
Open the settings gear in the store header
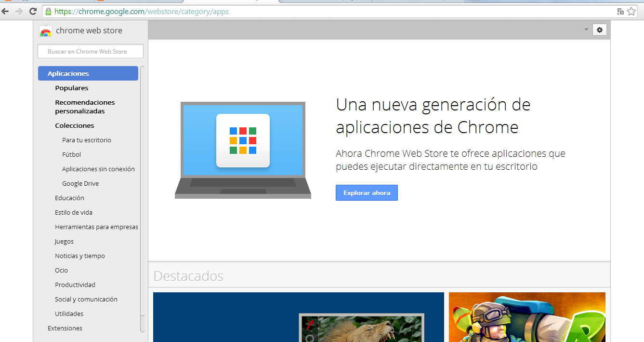[600, 30]
